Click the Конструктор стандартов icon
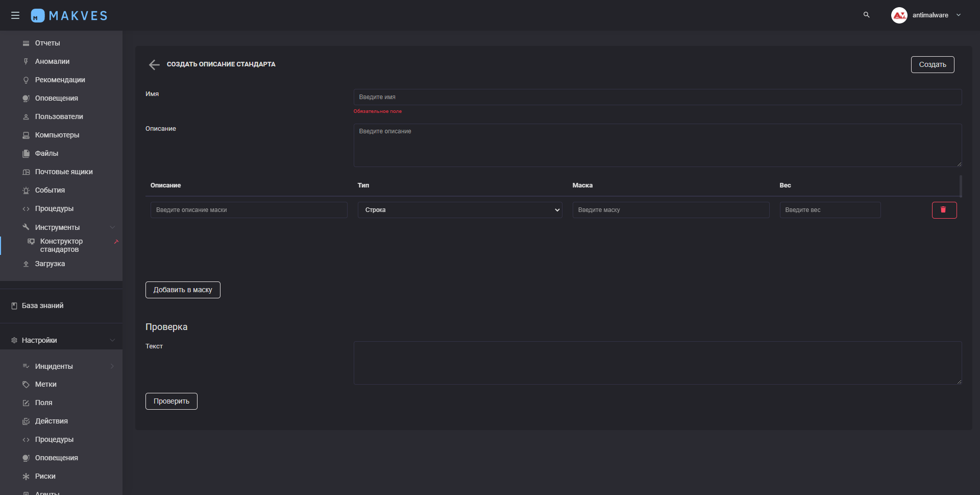 (x=31, y=241)
